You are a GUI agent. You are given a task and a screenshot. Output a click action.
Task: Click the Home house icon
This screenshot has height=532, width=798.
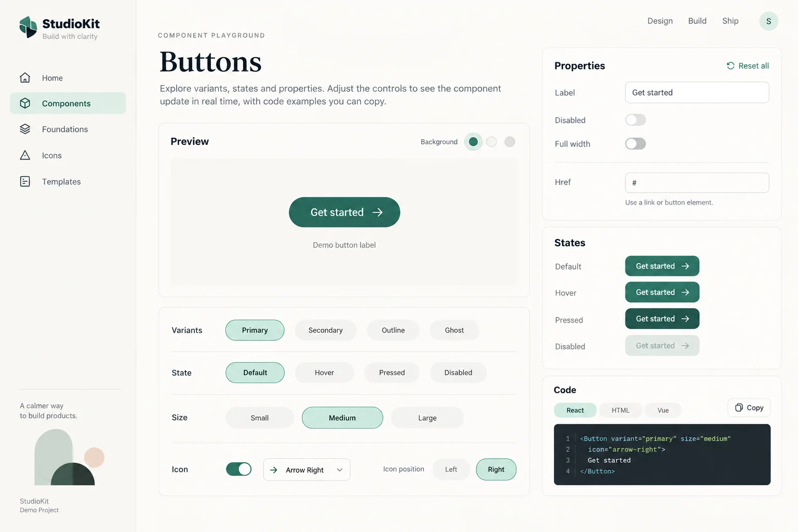tap(25, 77)
